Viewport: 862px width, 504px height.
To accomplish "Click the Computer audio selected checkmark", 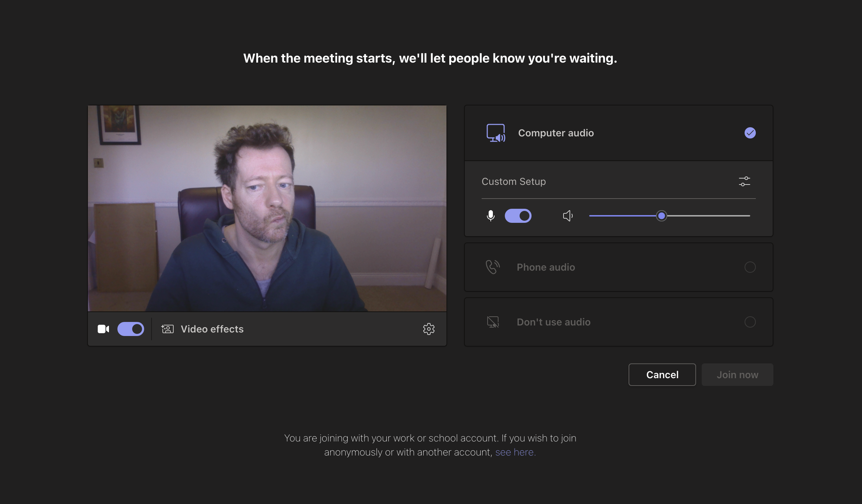I will coord(750,133).
